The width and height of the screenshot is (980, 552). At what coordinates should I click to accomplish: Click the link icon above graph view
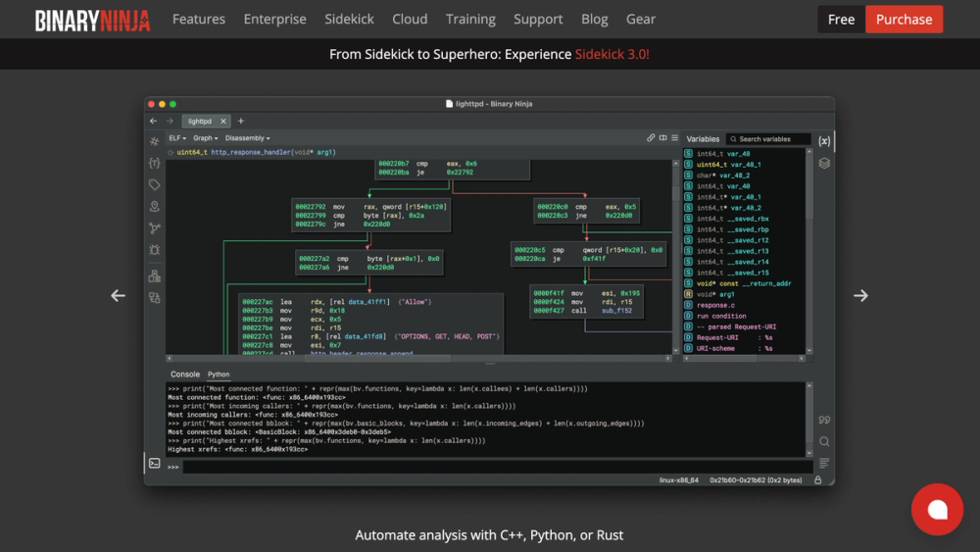651,138
